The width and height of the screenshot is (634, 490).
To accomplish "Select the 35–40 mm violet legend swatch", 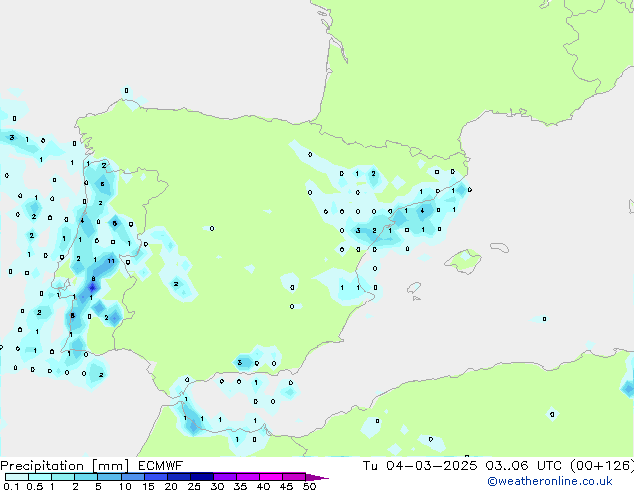I will pos(248,477).
